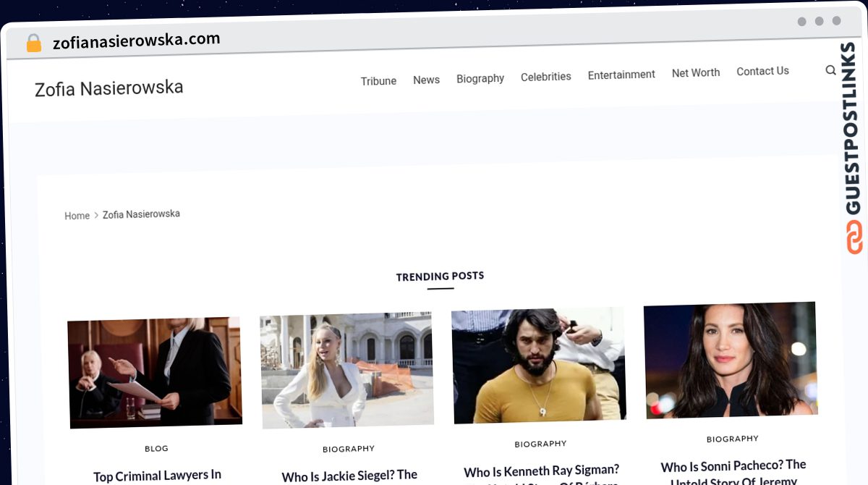Select Celebrities in the navigation
Viewport: 868px width, 485px height.
[x=546, y=77]
